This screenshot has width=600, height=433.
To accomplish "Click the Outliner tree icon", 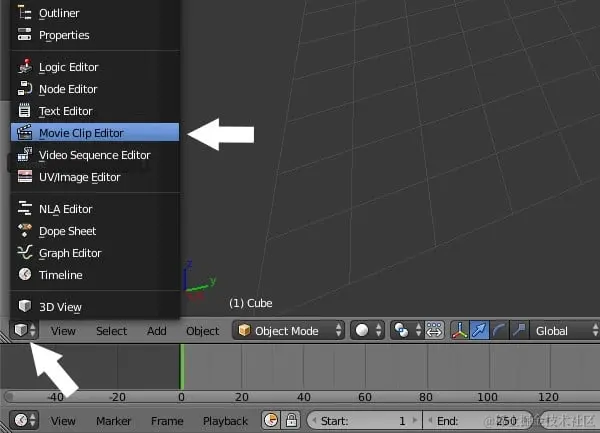I will coord(24,13).
